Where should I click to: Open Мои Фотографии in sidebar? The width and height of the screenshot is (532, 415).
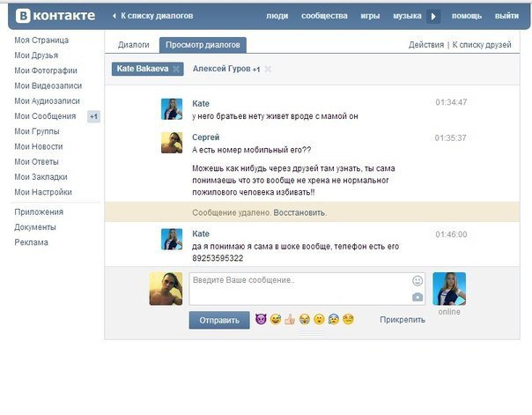(x=46, y=70)
